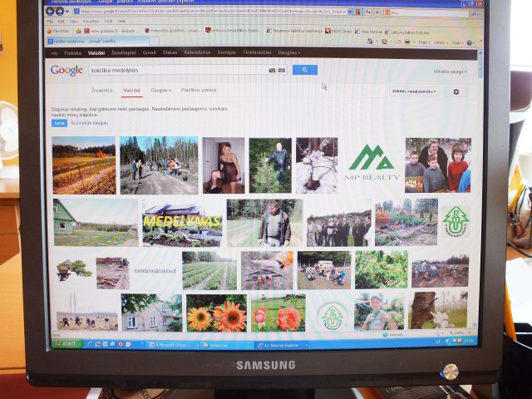The width and height of the screenshot is (532, 399).
Task: Expand Daugiau in the Google top bar
Action: click(x=288, y=53)
